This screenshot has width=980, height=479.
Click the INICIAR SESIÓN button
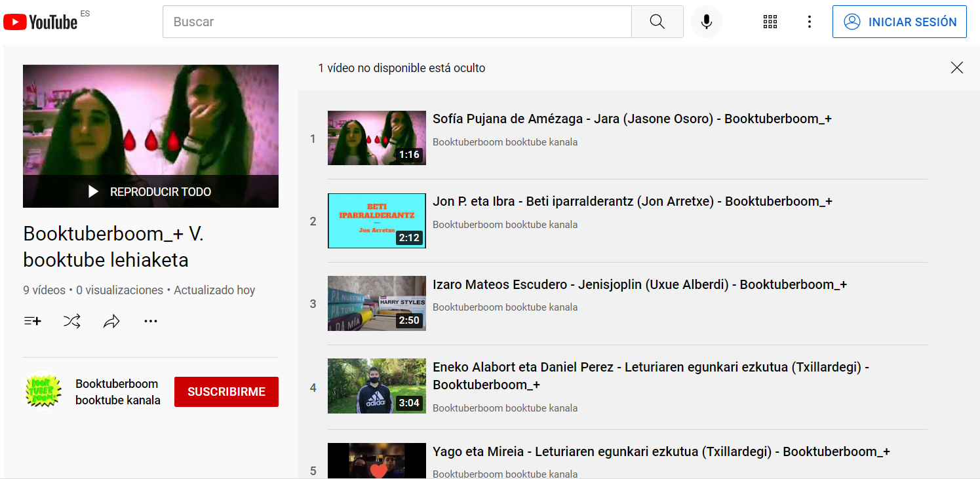coord(899,22)
